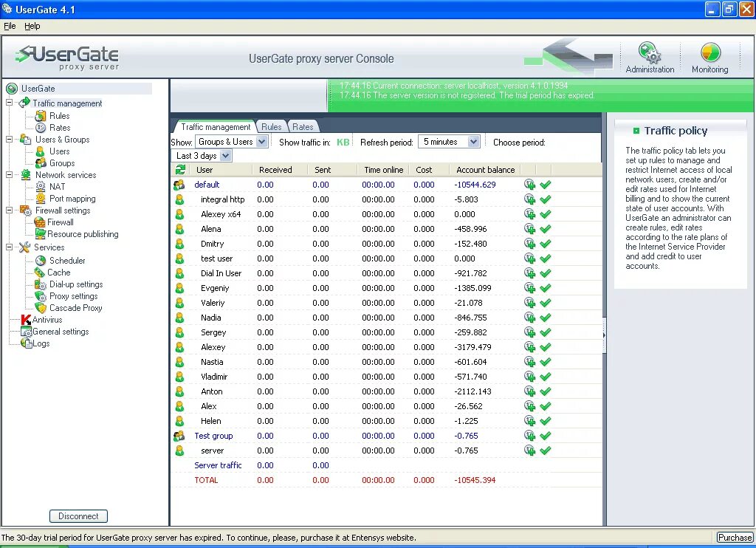
Task: Collapse the Network services tree node
Action: coord(9,174)
